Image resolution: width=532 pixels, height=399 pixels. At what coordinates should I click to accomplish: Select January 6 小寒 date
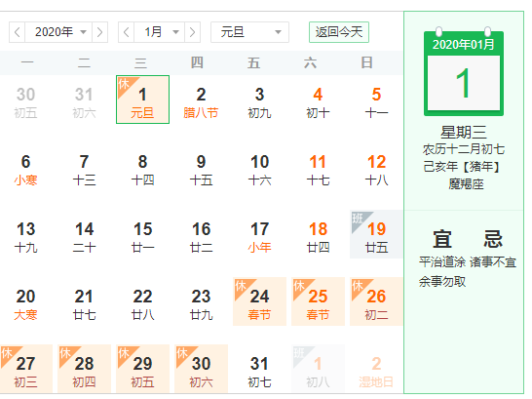click(x=25, y=167)
